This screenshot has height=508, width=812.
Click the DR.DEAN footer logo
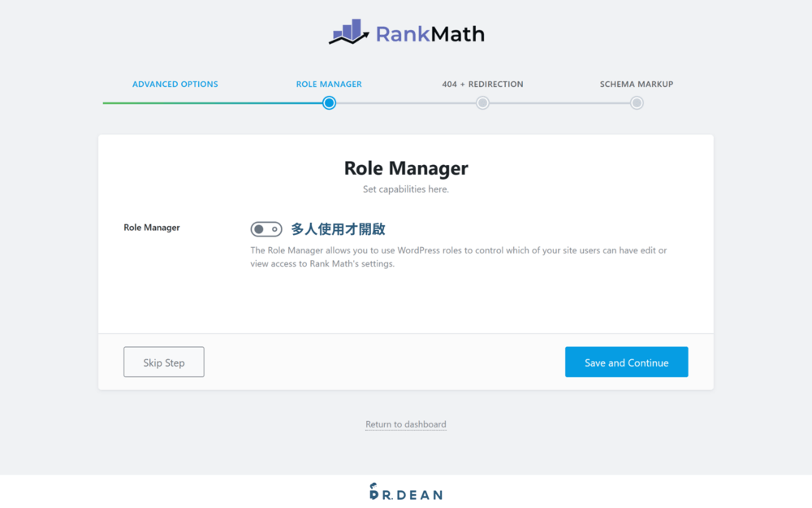pyautogui.click(x=406, y=493)
